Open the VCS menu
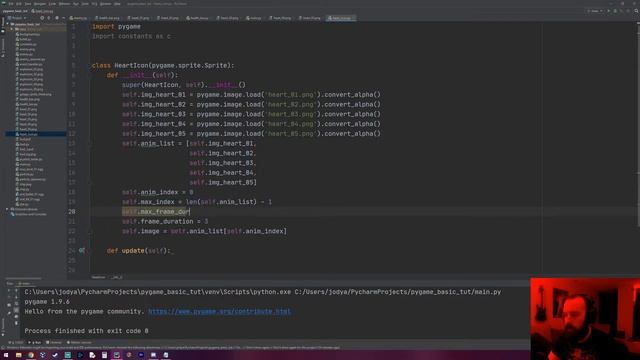The height and width of the screenshot is (360, 640). (x=94, y=4)
